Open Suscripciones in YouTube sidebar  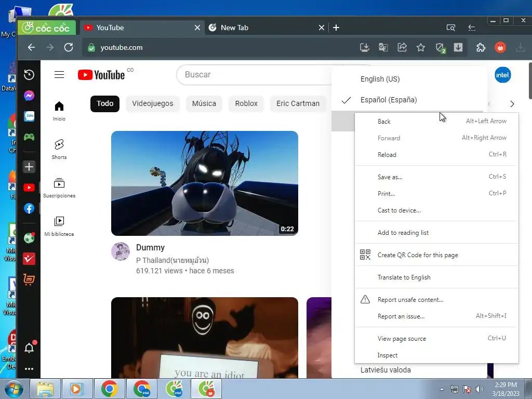click(59, 188)
